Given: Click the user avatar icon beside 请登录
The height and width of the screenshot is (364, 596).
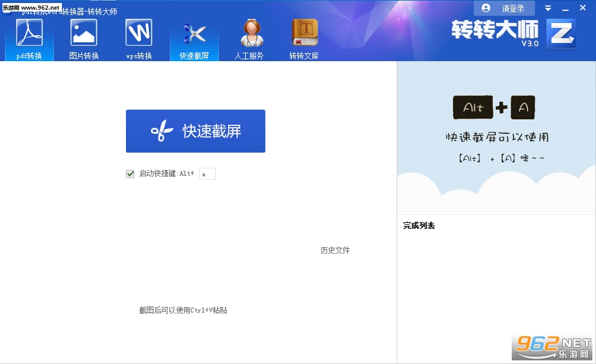Looking at the screenshot, I should [486, 8].
